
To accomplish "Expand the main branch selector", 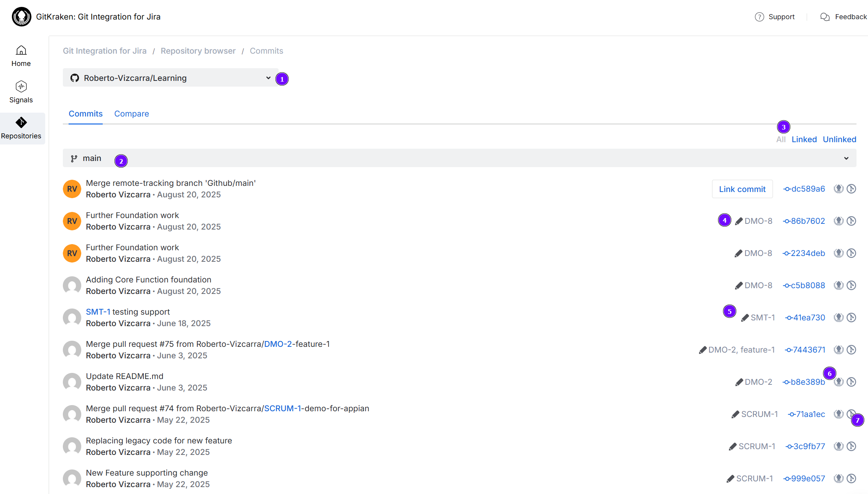I will [92, 158].
